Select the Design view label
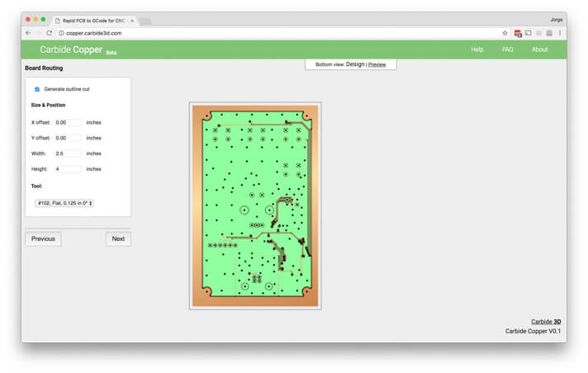588x373 pixels. point(355,64)
